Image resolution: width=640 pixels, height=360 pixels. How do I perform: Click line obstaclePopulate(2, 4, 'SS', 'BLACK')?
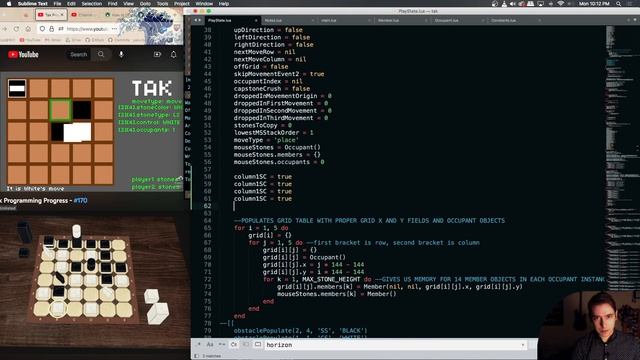(x=300, y=331)
